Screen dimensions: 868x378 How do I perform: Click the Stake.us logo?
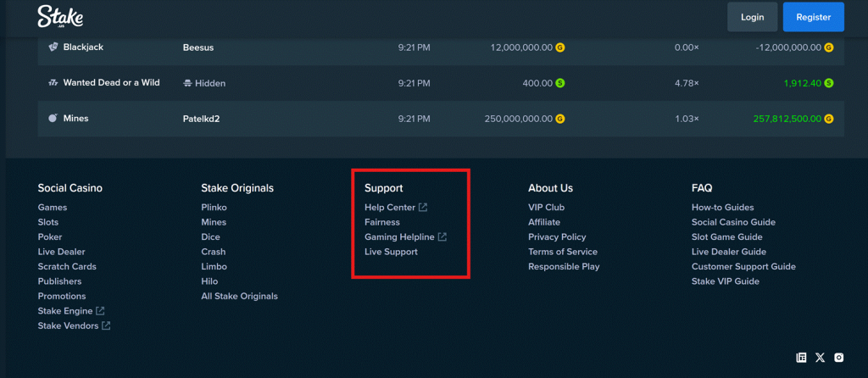coord(60,17)
